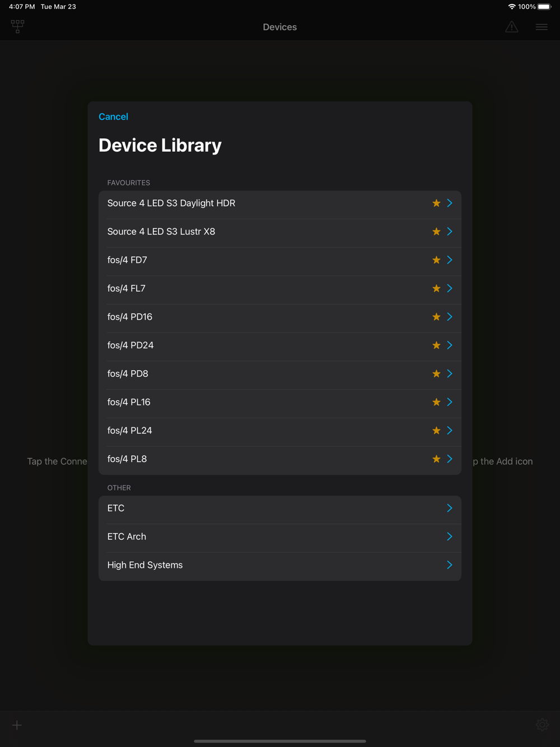Screen dimensions: 560x747
Task: Choose the fos/4 FD7 device name
Action: point(127,260)
